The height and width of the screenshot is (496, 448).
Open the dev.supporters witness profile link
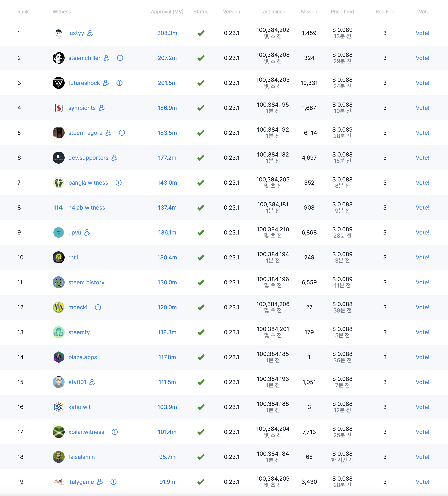(x=88, y=158)
